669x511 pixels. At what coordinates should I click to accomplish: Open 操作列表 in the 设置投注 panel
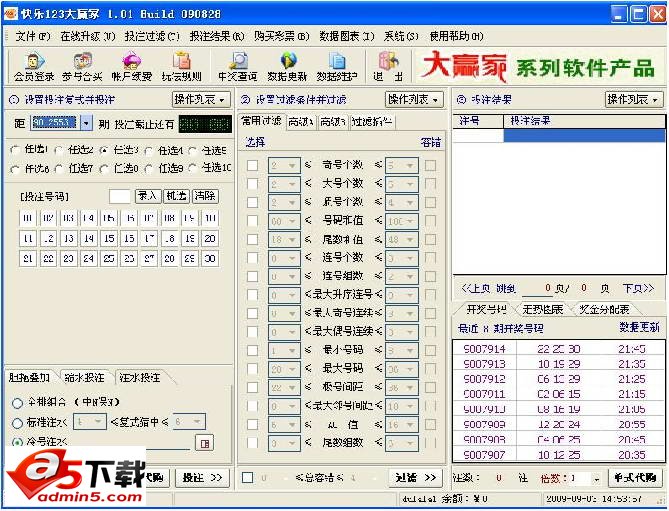[201, 99]
